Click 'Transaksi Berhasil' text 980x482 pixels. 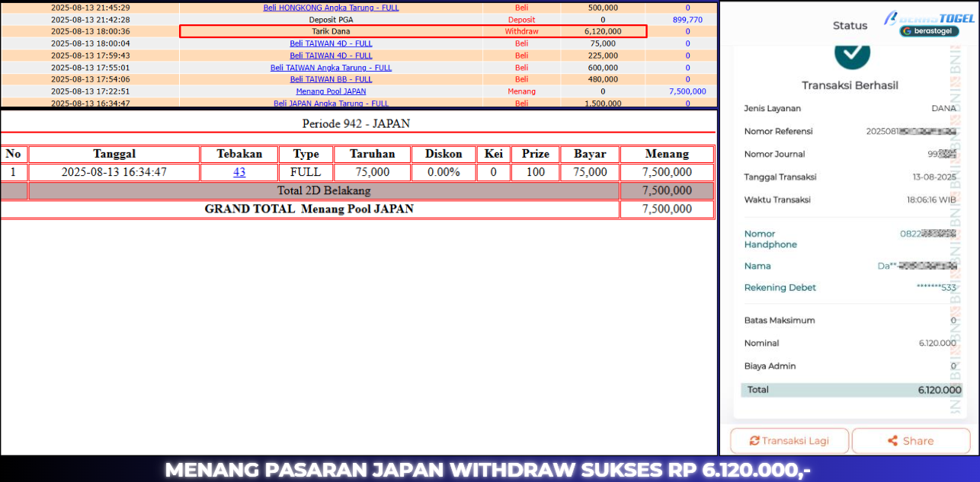[850, 85]
